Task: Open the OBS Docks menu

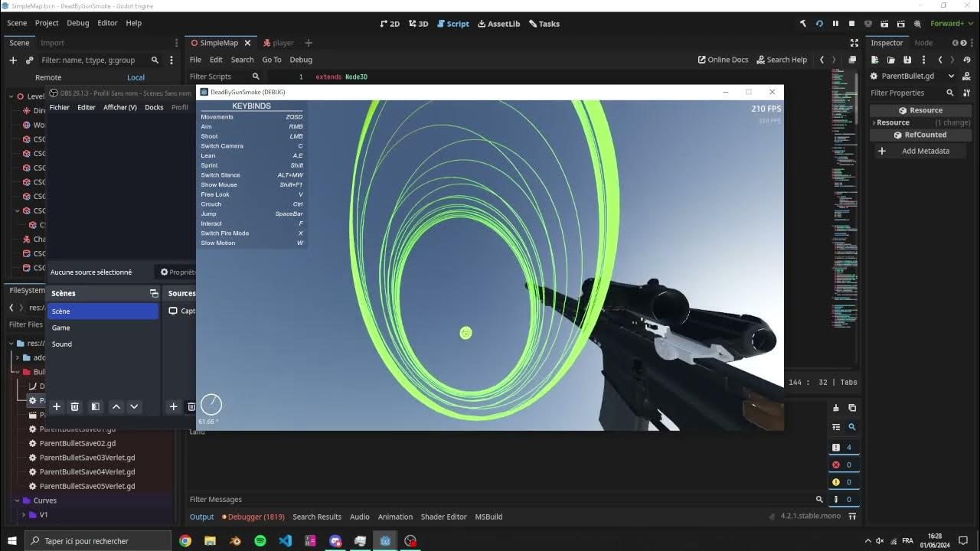Action: (154, 107)
